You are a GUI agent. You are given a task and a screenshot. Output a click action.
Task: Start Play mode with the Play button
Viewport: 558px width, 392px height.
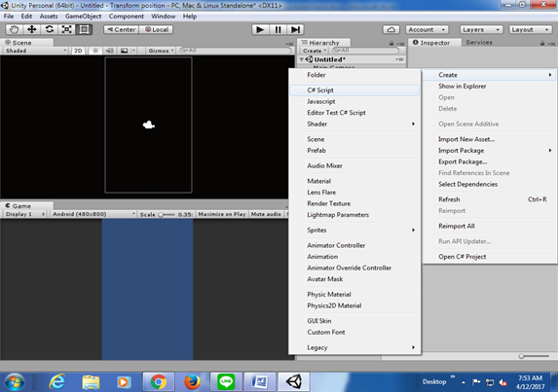(x=260, y=29)
